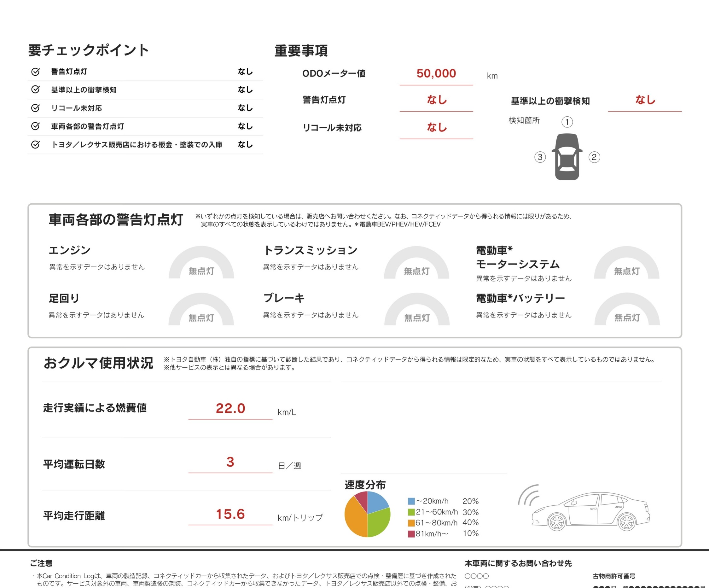The height and width of the screenshot is (588, 709).
Task: Click checkmark beside 基準以上の衝撃検知
Action: point(35,90)
